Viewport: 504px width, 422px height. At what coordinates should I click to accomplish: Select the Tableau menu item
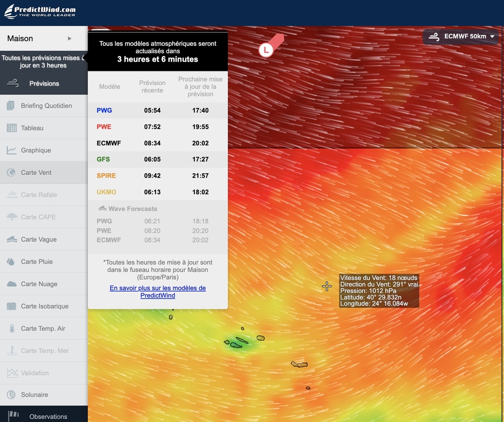(44, 128)
